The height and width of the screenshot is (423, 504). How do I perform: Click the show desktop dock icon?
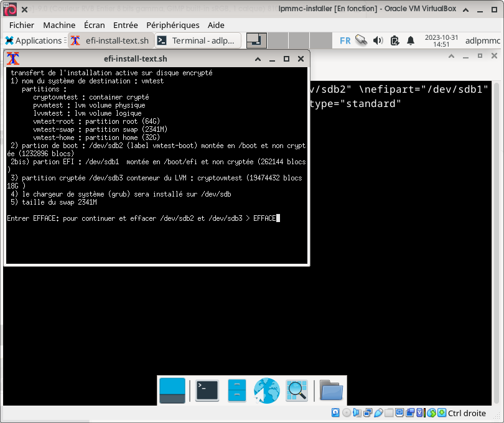coord(172,390)
